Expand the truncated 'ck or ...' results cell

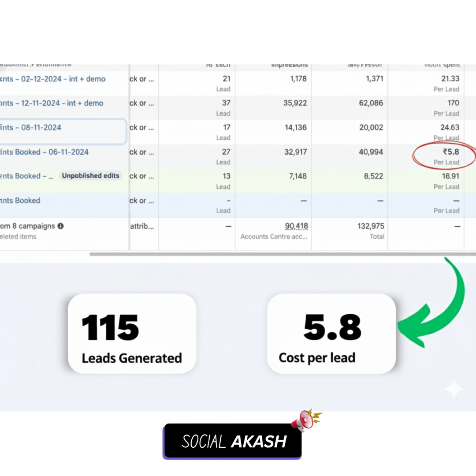click(141, 79)
